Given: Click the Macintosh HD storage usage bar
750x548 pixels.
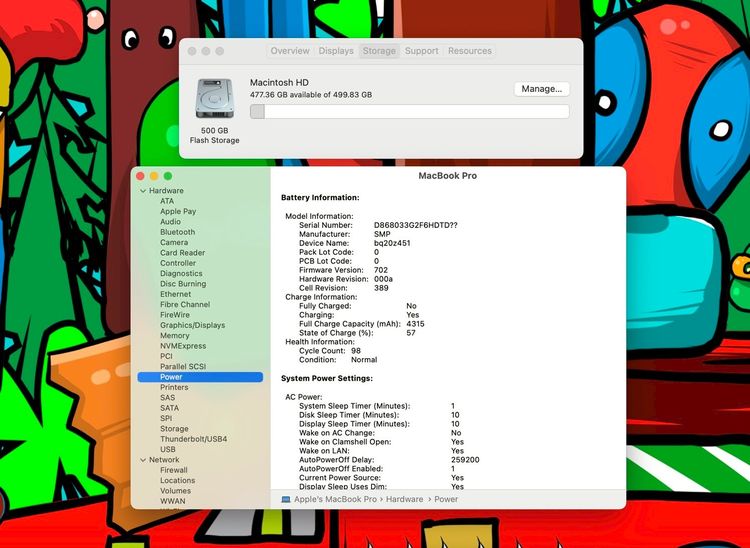Looking at the screenshot, I should (409, 111).
